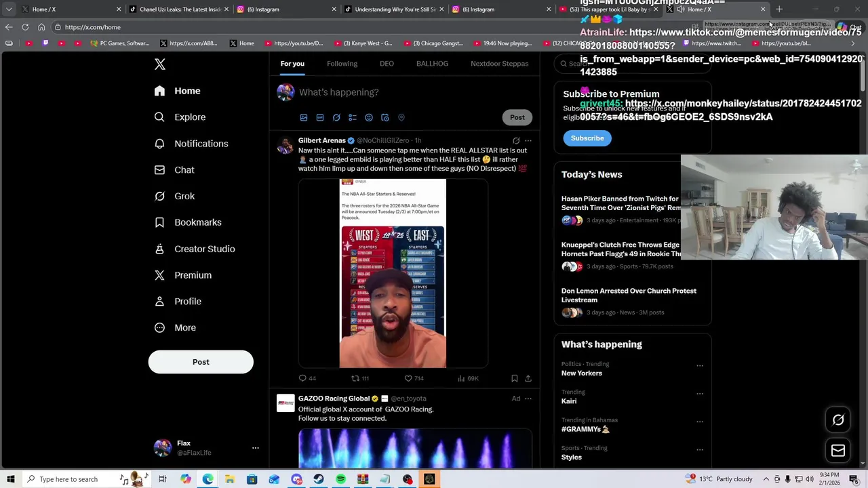Screen dimensions: 868x488
Task: Share Gilbert Arenas post
Action: [x=528, y=378]
